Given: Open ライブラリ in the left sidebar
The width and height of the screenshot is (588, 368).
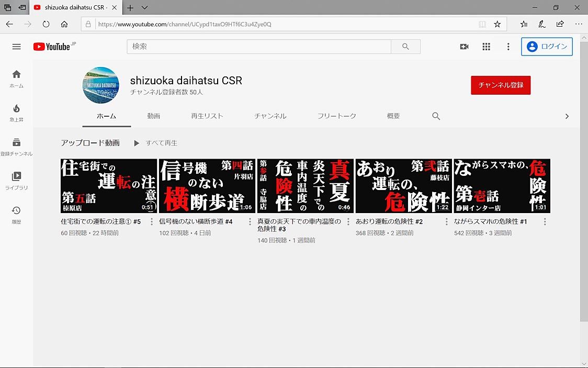Looking at the screenshot, I should pyautogui.click(x=16, y=180).
